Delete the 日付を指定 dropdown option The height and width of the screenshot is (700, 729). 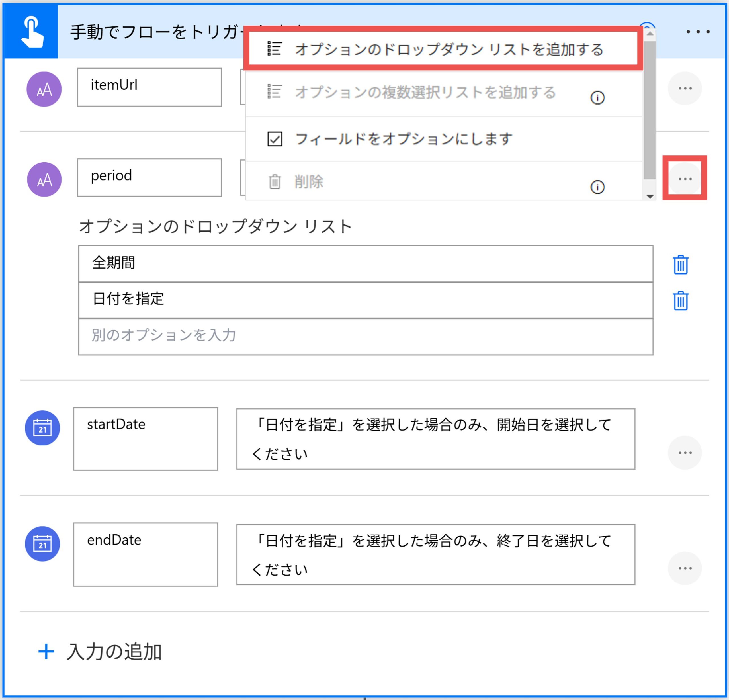[680, 300]
